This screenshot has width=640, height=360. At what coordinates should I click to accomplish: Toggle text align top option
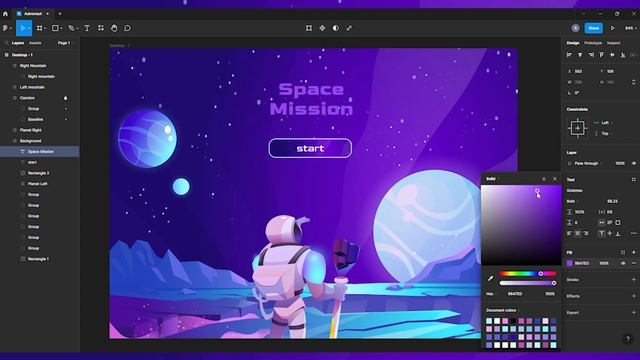602,233
